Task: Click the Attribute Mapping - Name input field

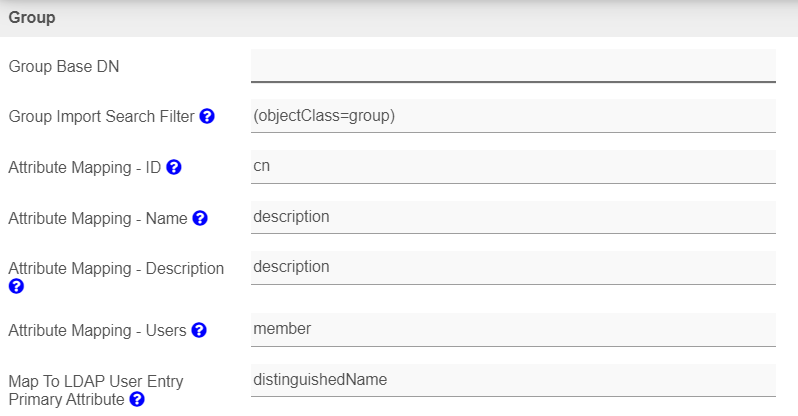Action: [513, 217]
